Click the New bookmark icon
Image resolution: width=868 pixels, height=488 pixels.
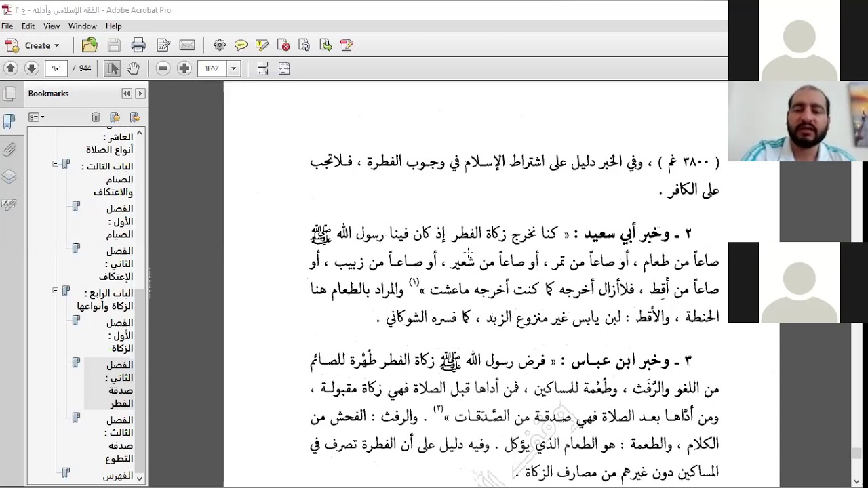[x=115, y=117]
